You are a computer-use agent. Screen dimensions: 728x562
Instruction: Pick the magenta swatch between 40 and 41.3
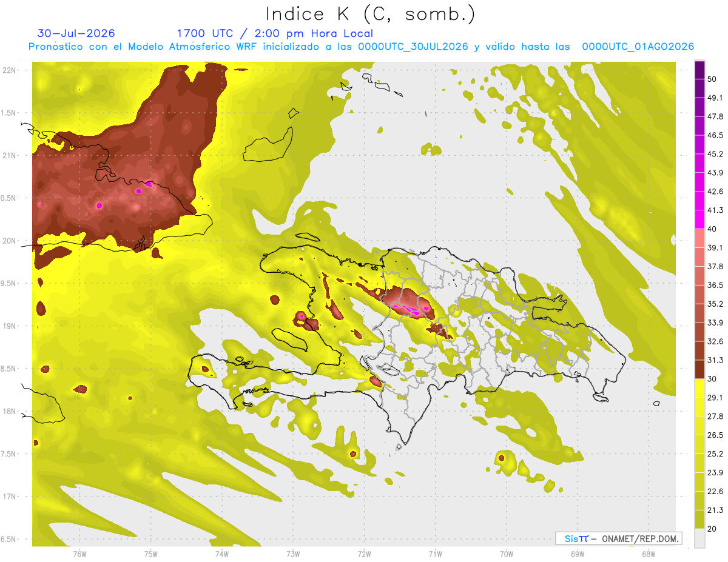tap(699, 219)
